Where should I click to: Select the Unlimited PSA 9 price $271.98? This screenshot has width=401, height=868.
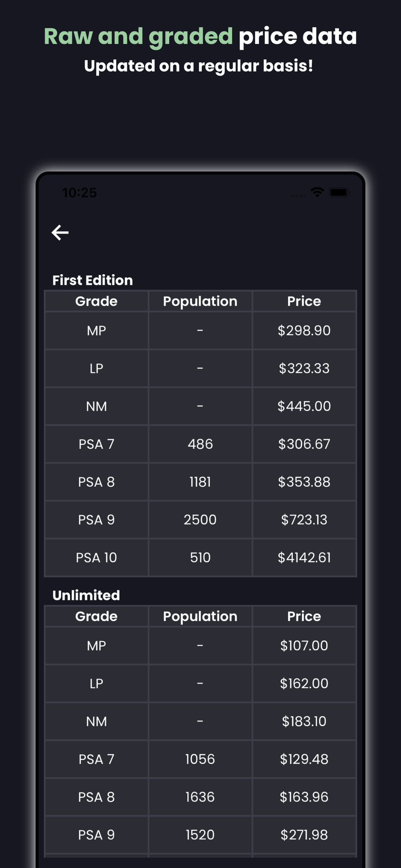click(304, 835)
